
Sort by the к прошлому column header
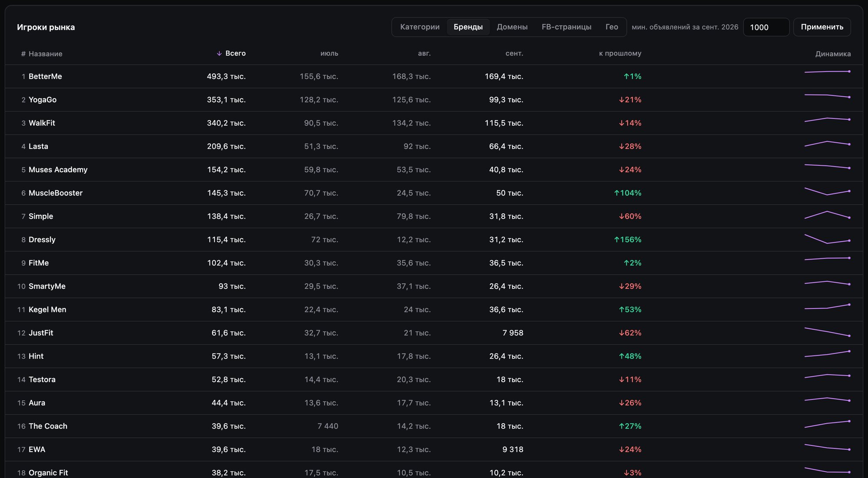point(620,53)
